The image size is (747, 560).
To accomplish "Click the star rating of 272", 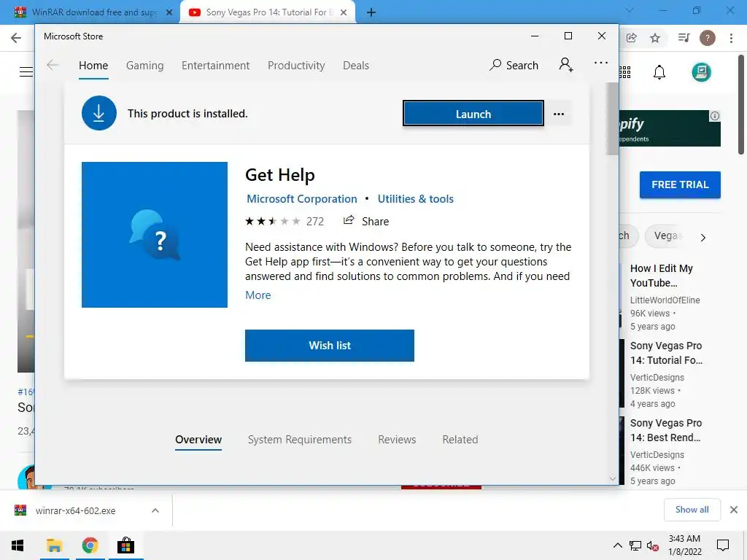I will pos(284,221).
